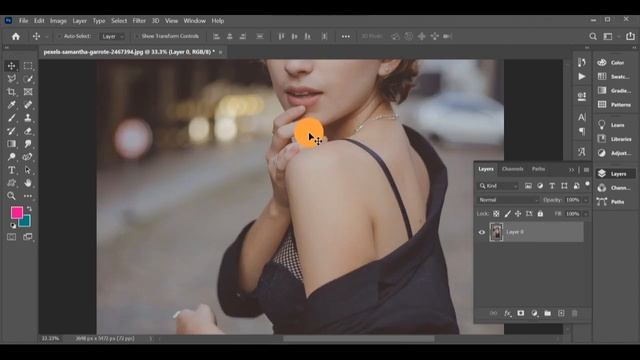Toggle Quick Mask mode
640x360 pixels.
pos(11,237)
